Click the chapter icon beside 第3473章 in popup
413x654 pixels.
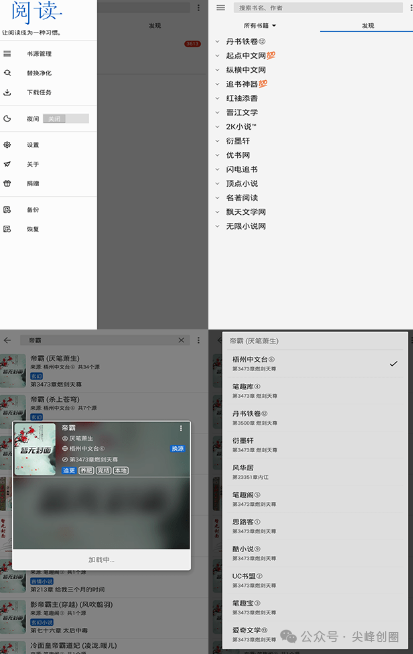[65, 459]
